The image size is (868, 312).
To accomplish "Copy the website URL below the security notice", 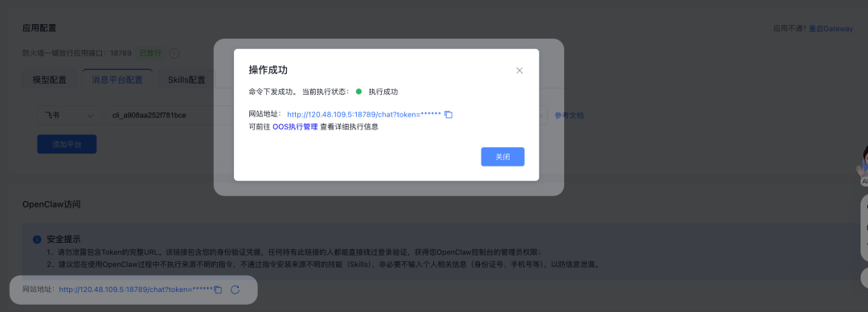I will pyautogui.click(x=218, y=289).
